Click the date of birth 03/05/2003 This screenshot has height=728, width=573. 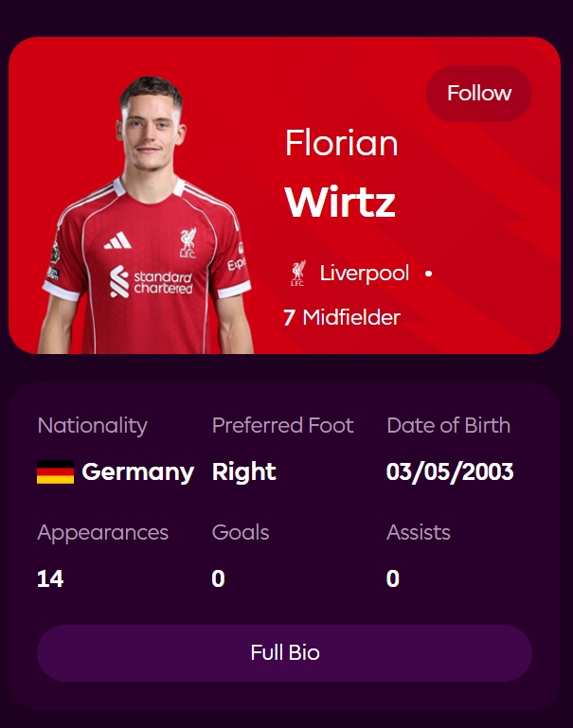coord(450,472)
